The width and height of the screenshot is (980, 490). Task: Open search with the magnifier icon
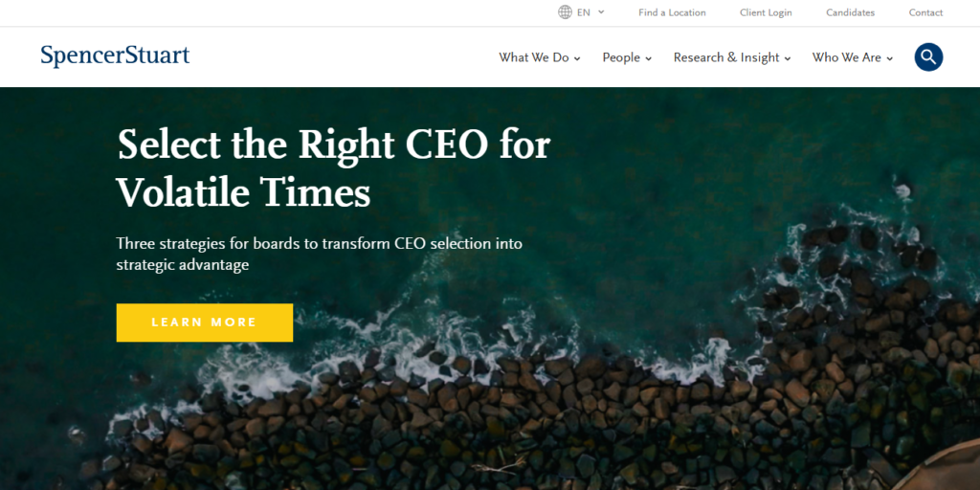click(x=928, y=57)
